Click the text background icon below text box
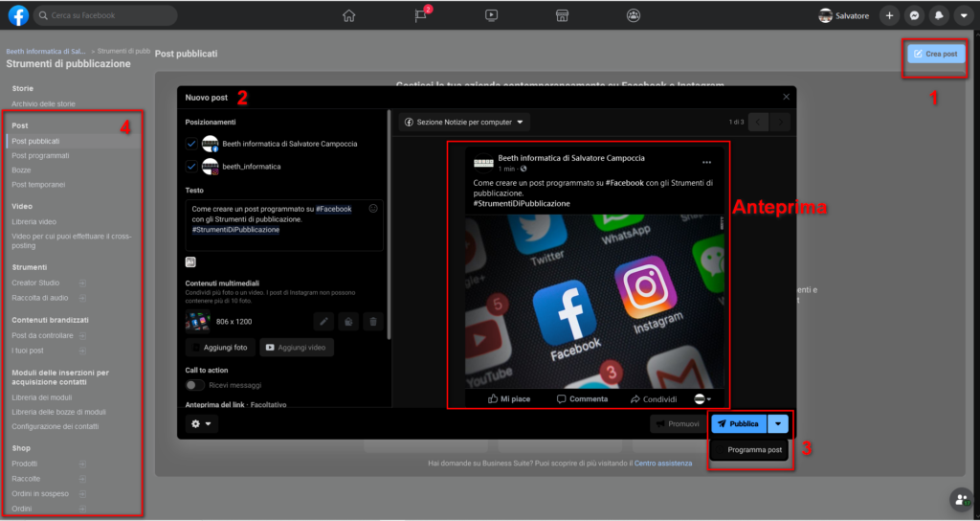 click(190, 262)
